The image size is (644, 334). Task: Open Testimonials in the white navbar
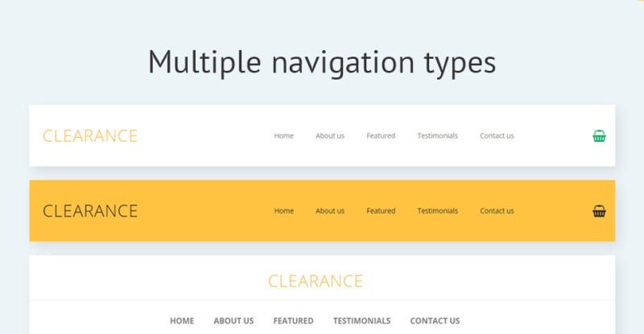437,135
